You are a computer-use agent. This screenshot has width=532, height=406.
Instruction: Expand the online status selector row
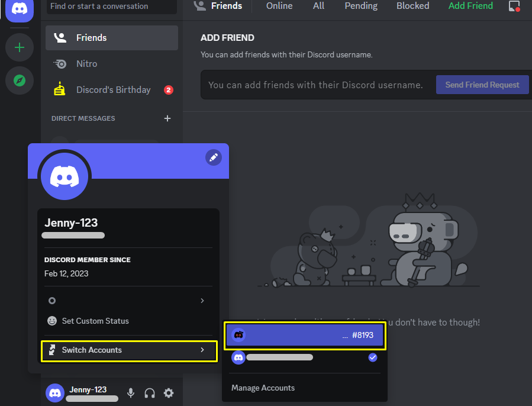(x=128, y=301)
